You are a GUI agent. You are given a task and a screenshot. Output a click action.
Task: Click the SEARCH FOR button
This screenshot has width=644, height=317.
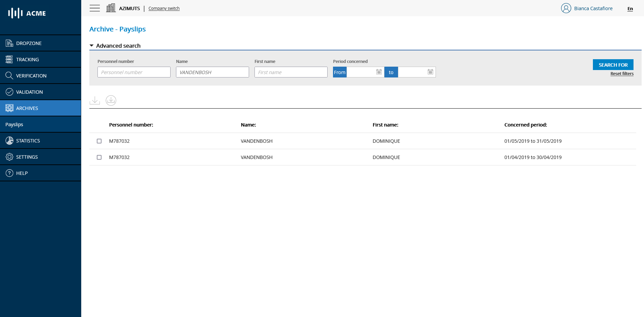(613, 65)
